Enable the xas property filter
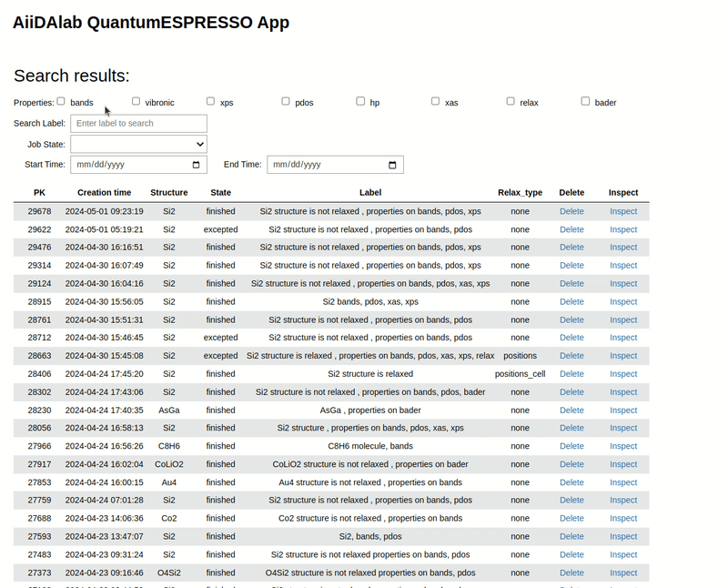The width and height of the screenshot is (728, 588). tap(435, 101)
